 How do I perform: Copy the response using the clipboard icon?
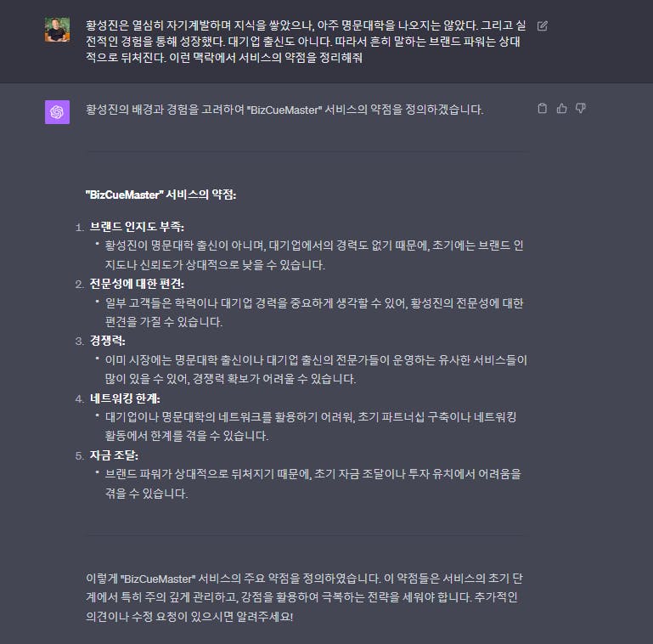point(543,108)
